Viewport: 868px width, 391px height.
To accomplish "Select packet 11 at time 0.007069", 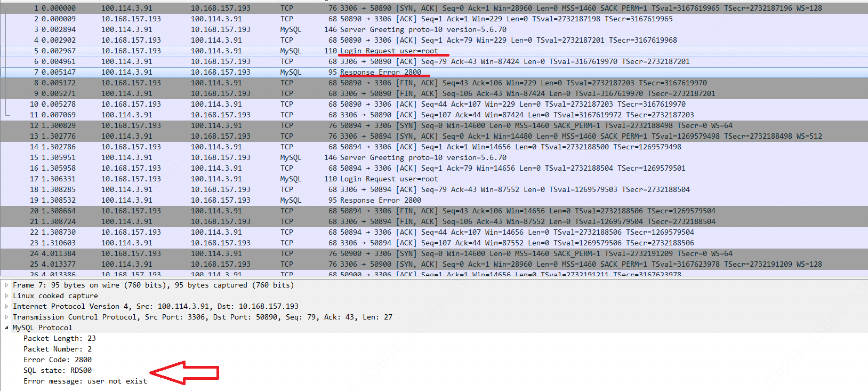I will 434,115.
